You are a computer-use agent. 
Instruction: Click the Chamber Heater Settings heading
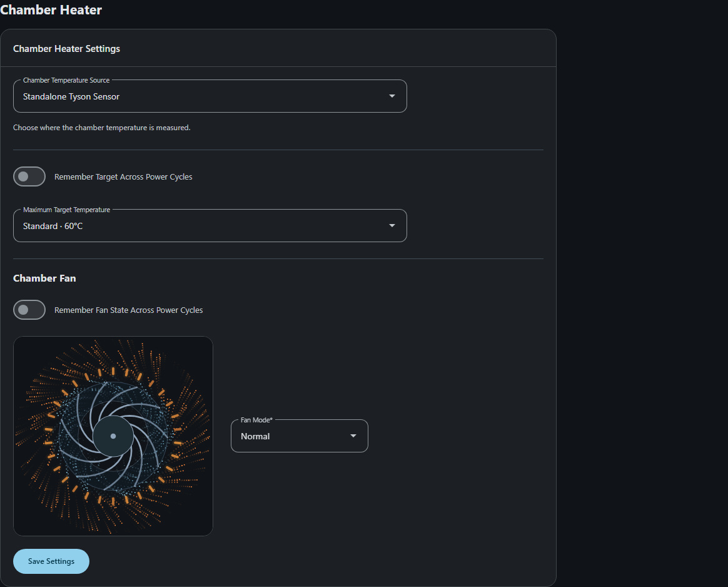[x=66, y=49]
